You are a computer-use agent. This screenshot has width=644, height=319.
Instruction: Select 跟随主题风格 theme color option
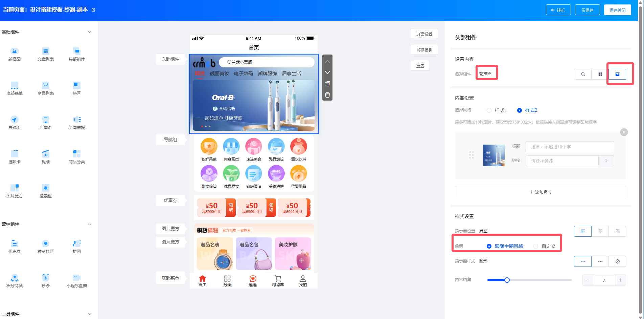click(489, 246)
